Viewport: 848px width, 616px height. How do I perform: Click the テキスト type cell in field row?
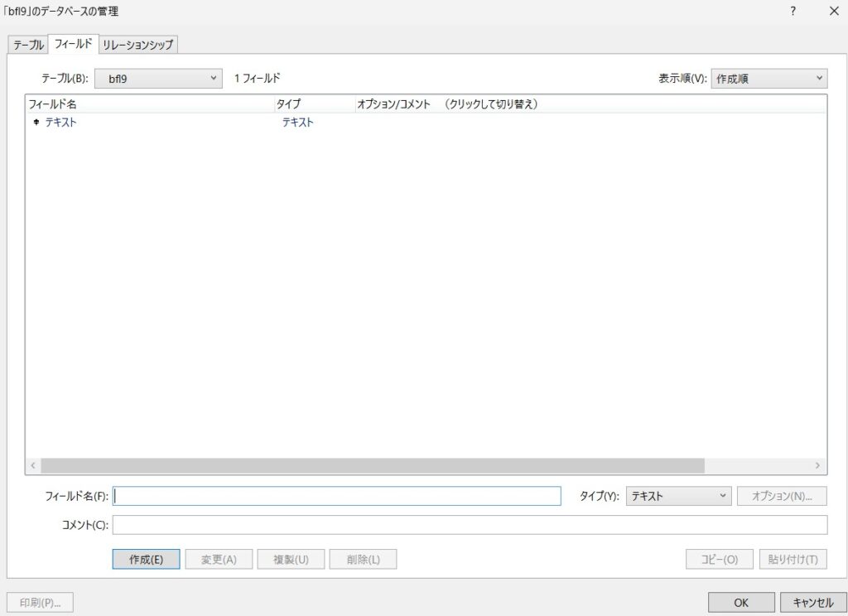click(x=297, y=123)
